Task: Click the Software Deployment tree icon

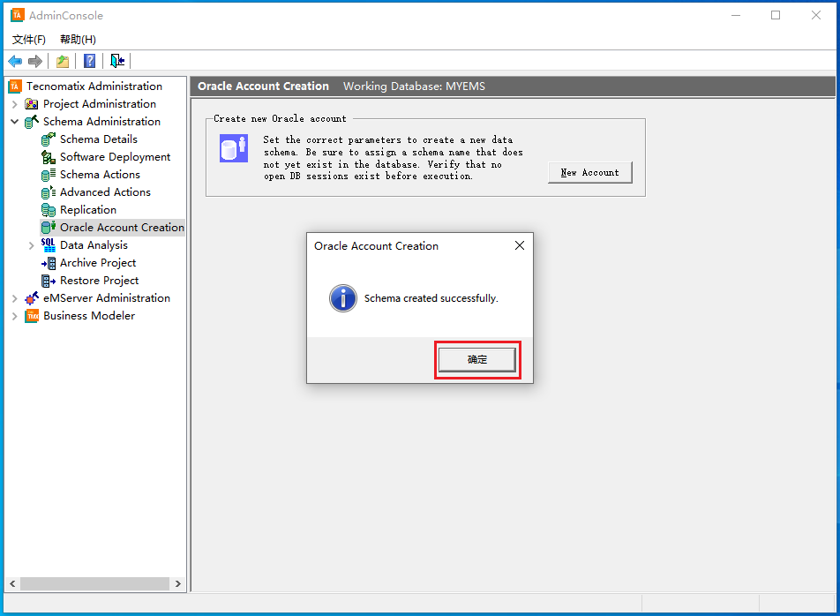Action: coord(49,157)
